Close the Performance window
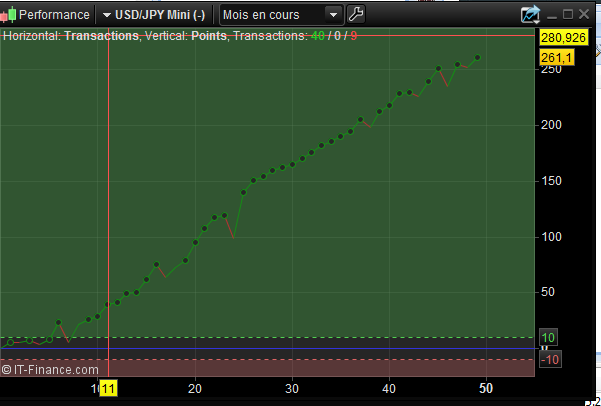 tap(584, 15)
